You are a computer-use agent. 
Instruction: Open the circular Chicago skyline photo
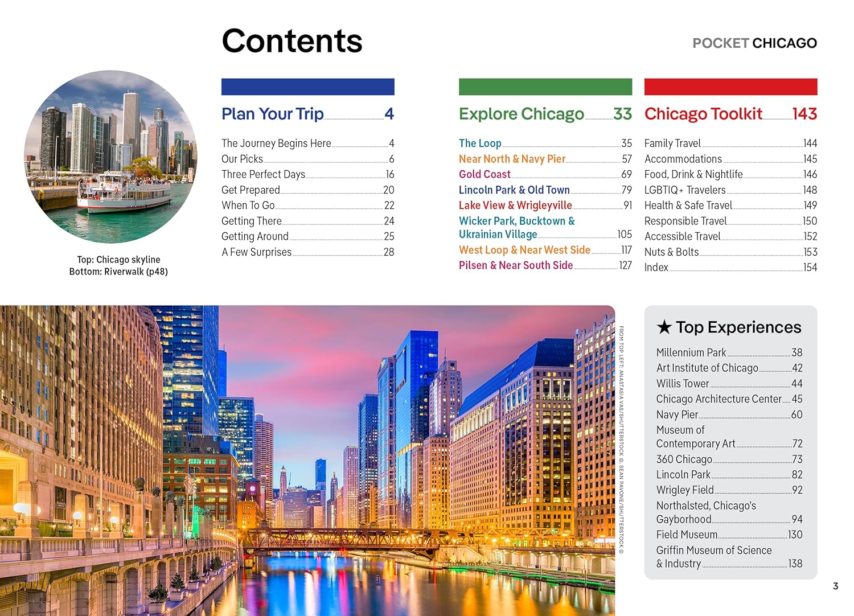[x=111, y=157]
